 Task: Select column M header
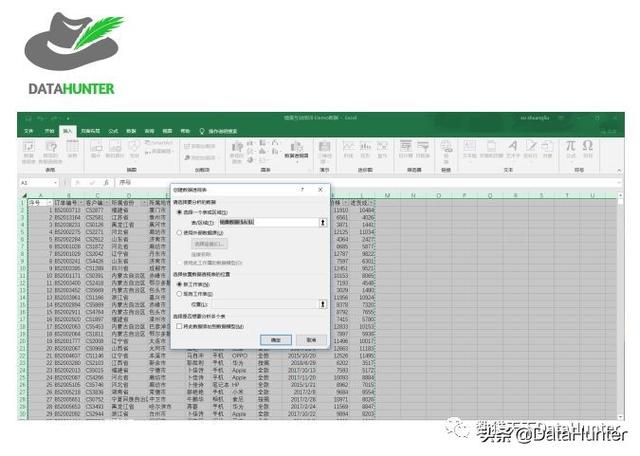387,196
